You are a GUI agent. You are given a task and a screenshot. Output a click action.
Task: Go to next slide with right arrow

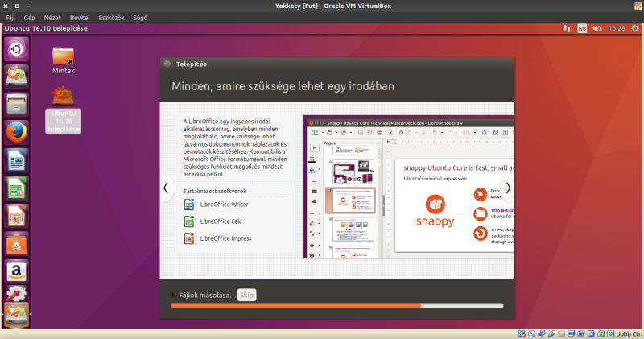[508, 188]
